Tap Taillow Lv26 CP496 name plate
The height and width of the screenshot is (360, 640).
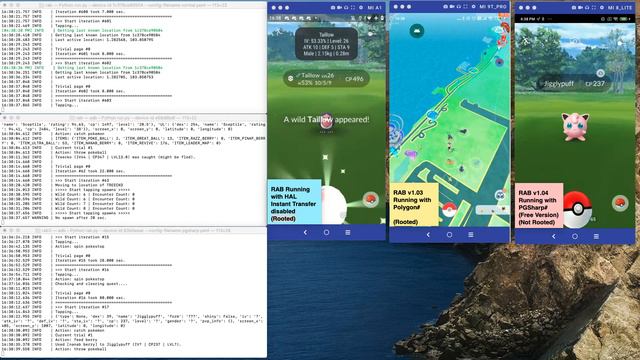click(327, 78)
